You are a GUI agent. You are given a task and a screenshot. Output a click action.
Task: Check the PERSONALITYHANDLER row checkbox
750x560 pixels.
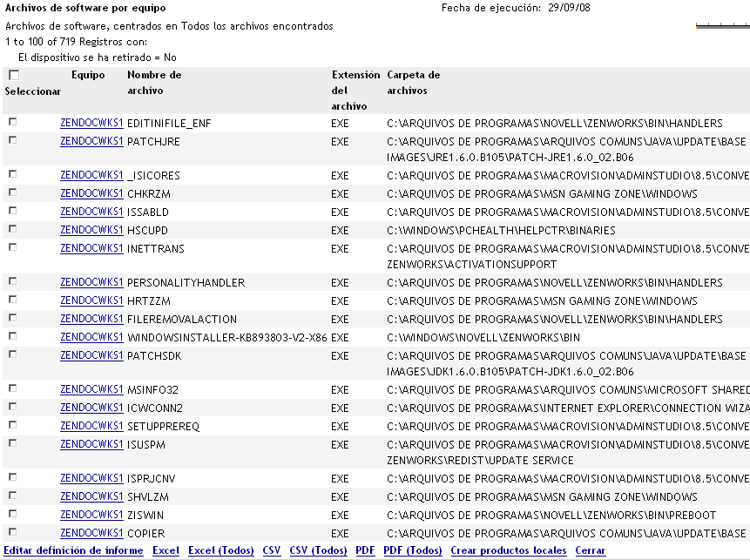[x=13, y=281]
